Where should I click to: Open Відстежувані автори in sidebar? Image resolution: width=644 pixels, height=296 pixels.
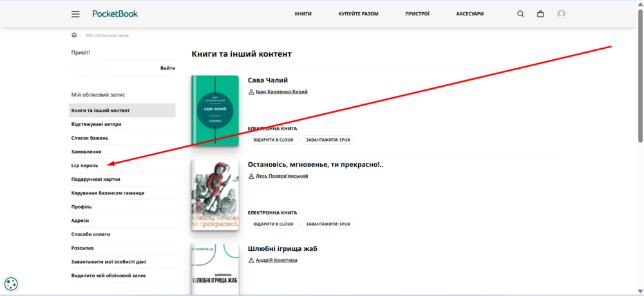122,124
